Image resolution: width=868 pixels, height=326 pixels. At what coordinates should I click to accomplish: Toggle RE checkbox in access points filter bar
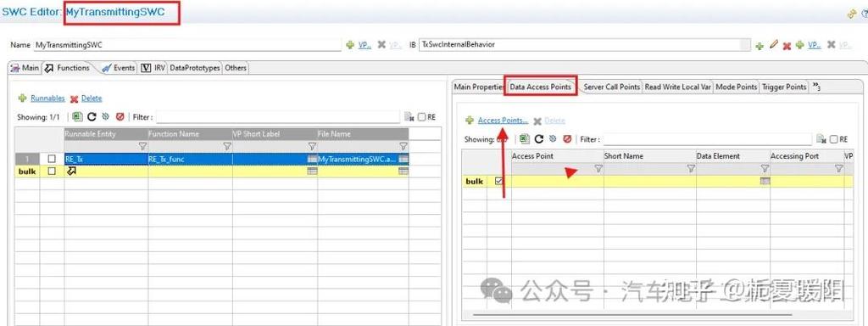[x=834, y=139]
